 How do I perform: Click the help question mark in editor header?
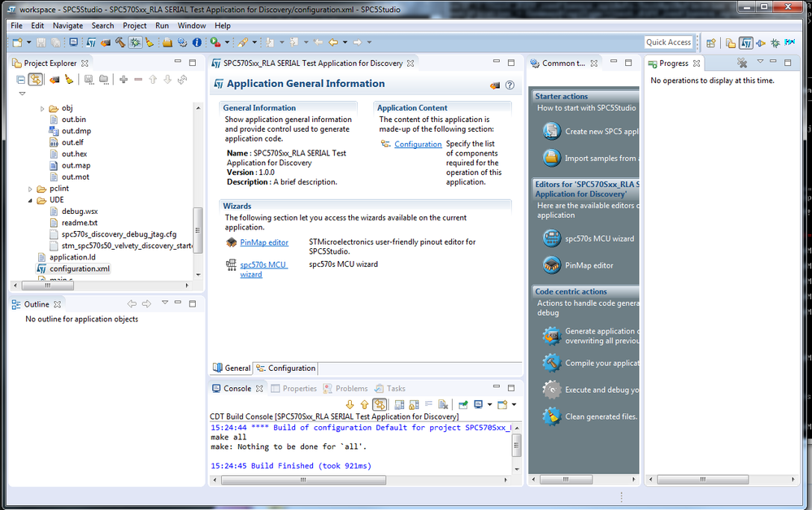click(x=510, y=85)
